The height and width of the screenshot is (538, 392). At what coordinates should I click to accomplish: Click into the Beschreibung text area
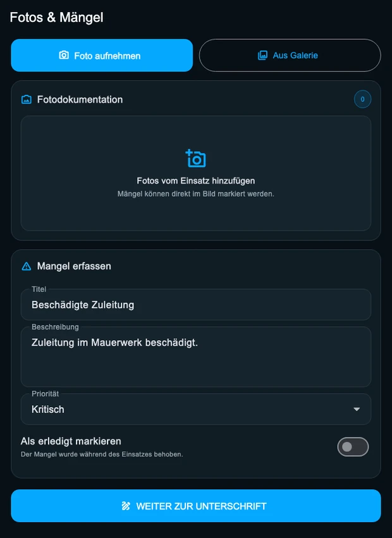tap(196, 357)
